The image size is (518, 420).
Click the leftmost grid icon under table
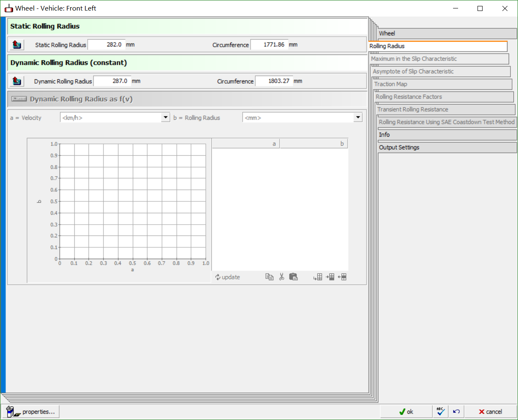(x=318, y=277)
